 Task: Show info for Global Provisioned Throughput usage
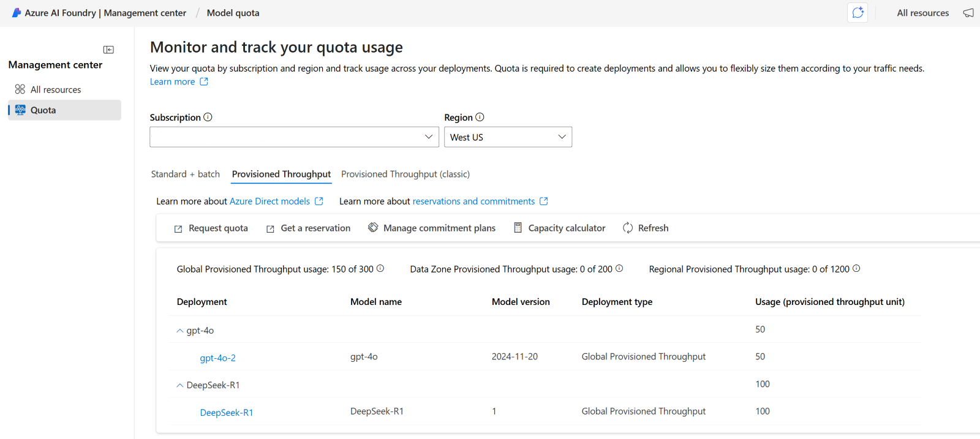point(380,269)
